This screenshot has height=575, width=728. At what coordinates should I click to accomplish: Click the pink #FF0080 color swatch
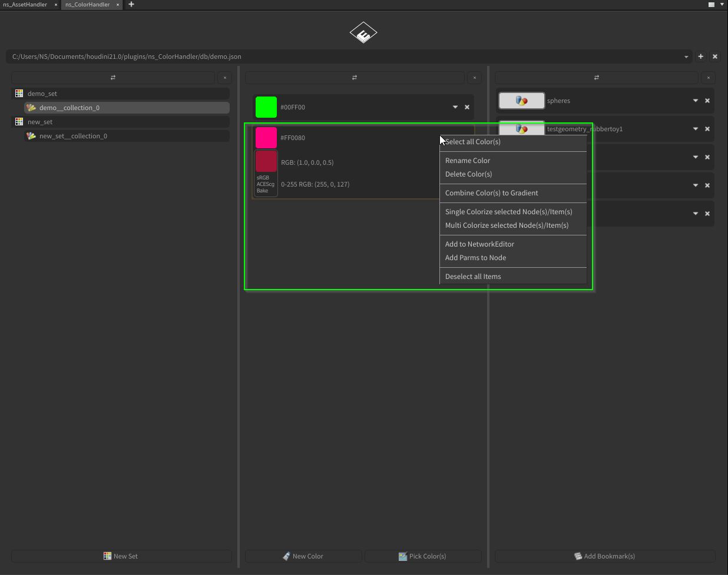[x=266, y=138]
